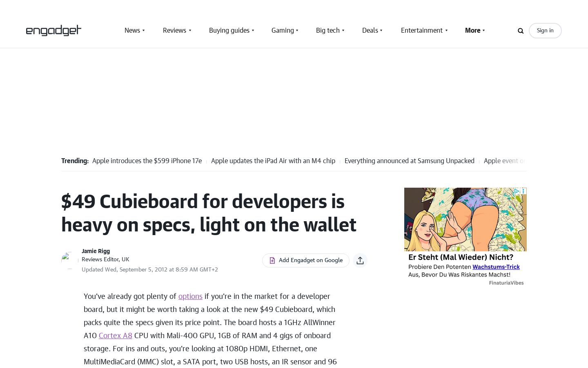
Task: Click Jamie Rigg's author avatar
Action: [69, 260]
